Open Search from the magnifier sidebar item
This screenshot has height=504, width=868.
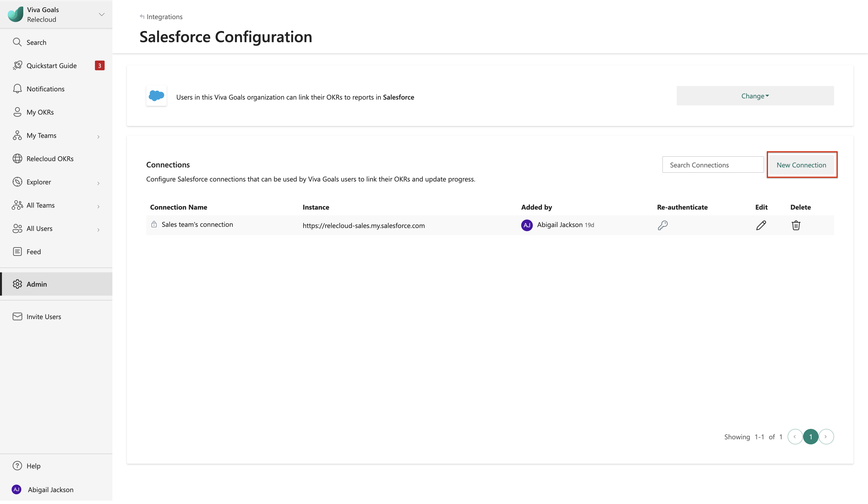point(36,42)
